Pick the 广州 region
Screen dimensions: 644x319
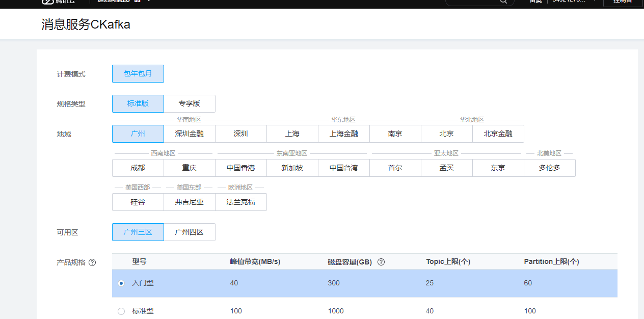click(138, 134)
